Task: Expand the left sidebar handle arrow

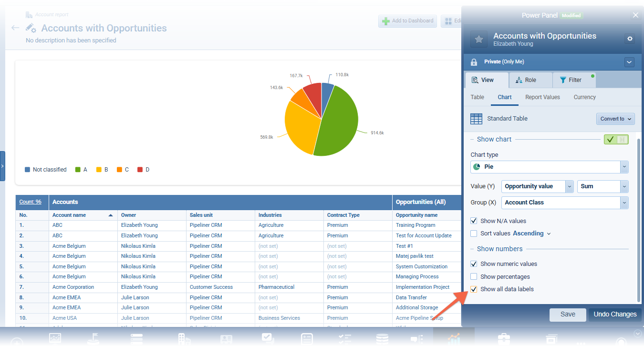Action: [x=2, y=166]
